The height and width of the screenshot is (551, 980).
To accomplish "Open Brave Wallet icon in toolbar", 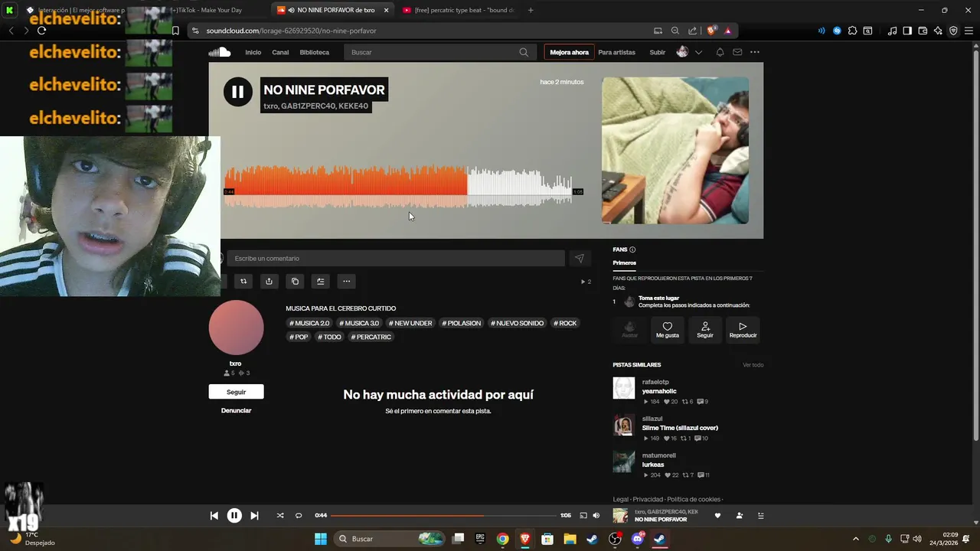I will pos(923,31).
